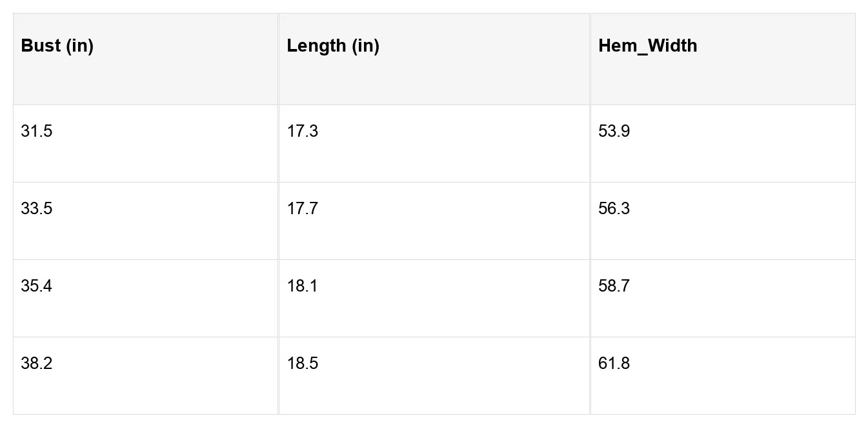The width and height of the screenshot is (868, 427).
Task: Select the cell with bust 38.2
Action: [146, 376]
